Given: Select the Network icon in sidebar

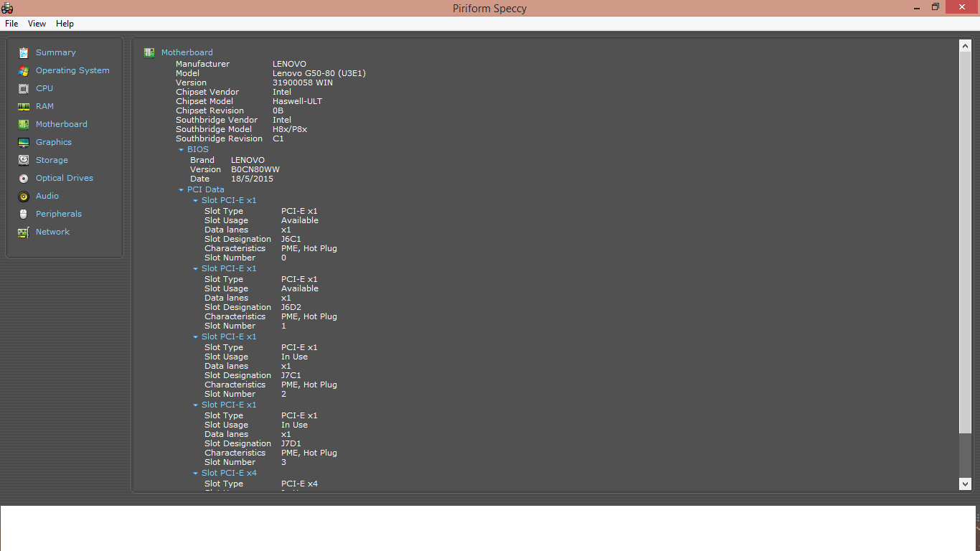Looking at the screenshot, I should point(24,232).
